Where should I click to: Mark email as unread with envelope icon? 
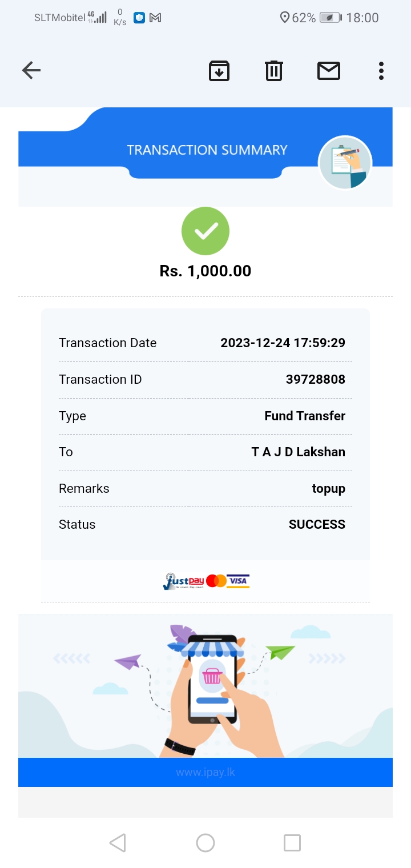coord(329,71)
